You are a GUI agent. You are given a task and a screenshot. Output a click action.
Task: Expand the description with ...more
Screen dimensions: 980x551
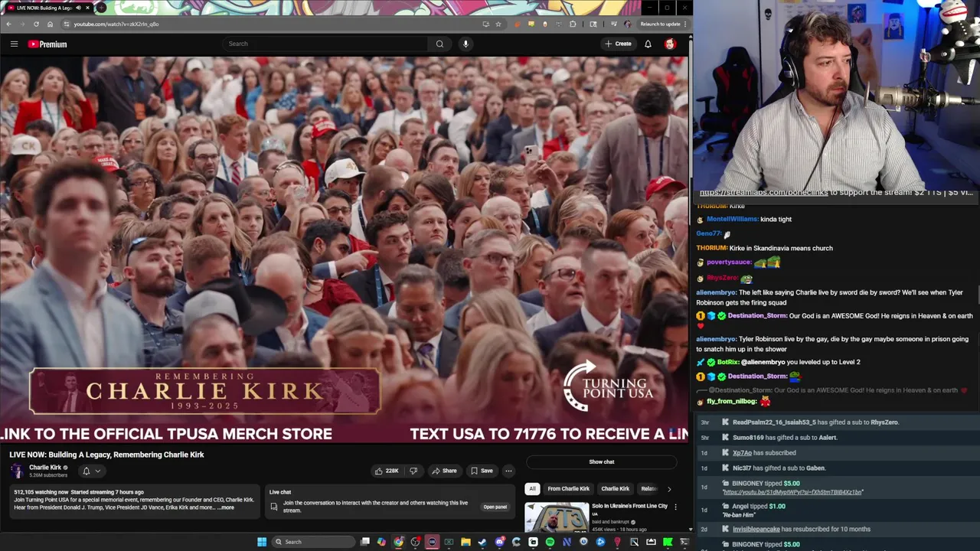(225, 507)
